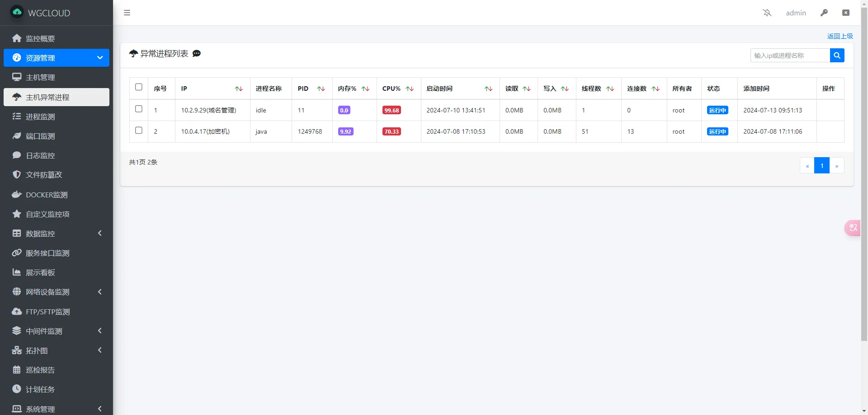Sort table by 内存% column arrows
Viewport: 868px width, 415px height.
(x=366, y=89)
